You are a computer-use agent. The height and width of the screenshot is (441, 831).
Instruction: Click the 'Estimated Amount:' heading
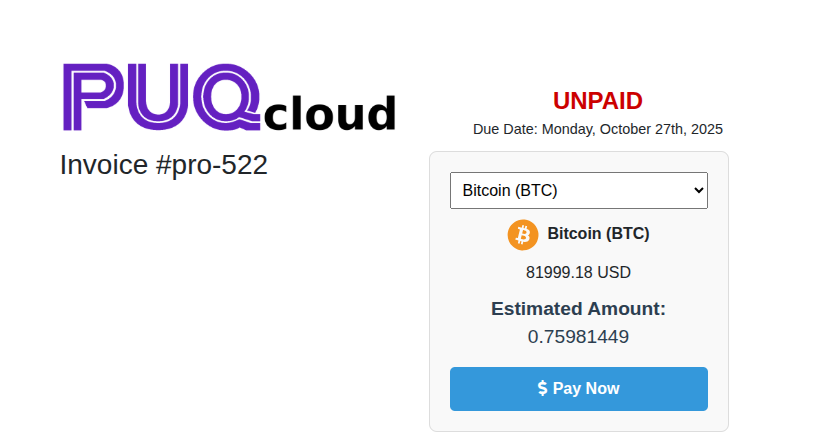coord(578,309)
